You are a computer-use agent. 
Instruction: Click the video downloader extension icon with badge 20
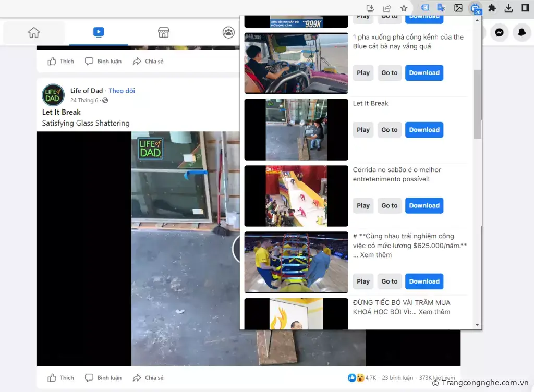pos(475,8)
